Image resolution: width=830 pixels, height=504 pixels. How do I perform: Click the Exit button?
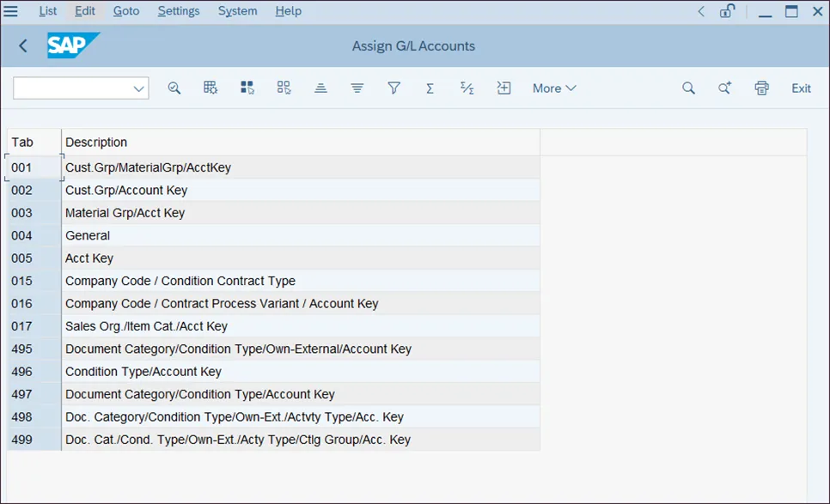click(801, 88)
